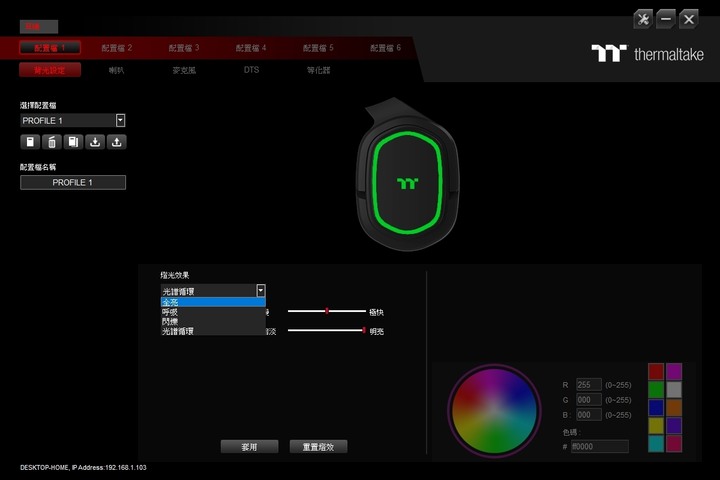720x480 pixels.
Task: Open the settings wrench icon
Action: 643,19
